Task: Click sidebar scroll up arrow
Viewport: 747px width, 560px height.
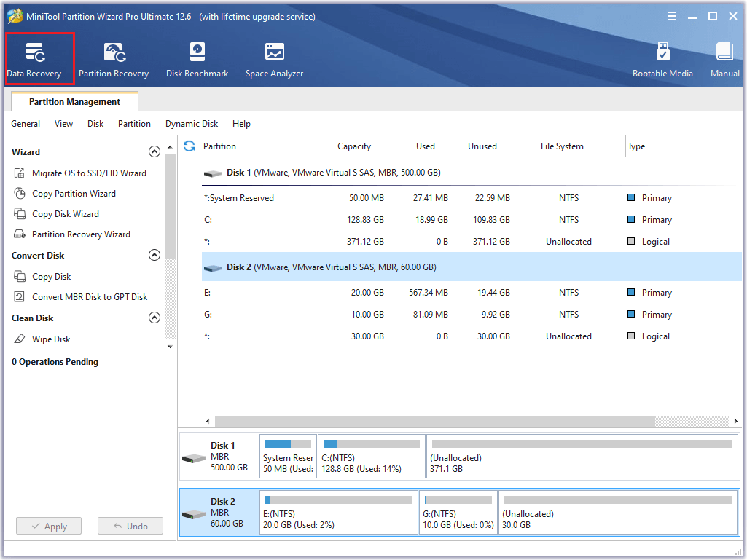Action: click(170, 147)
